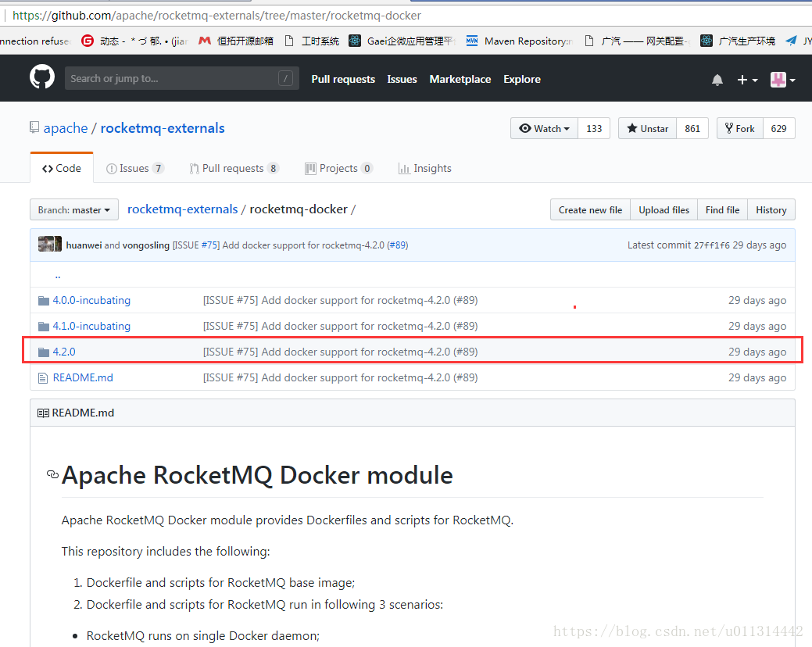Open the Branch: master dropdown
The image size is (812, 647).
point(74,209)
